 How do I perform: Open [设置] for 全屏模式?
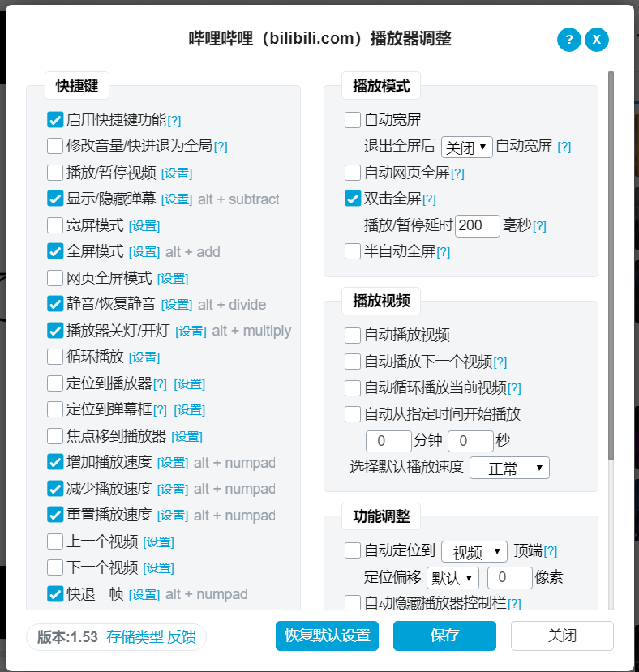point(144,252)
